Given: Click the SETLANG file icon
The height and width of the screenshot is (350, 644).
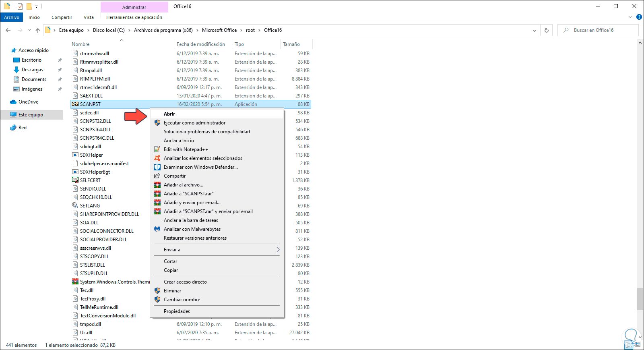Looking at the screenshot, I should click(x=75, y=206).
